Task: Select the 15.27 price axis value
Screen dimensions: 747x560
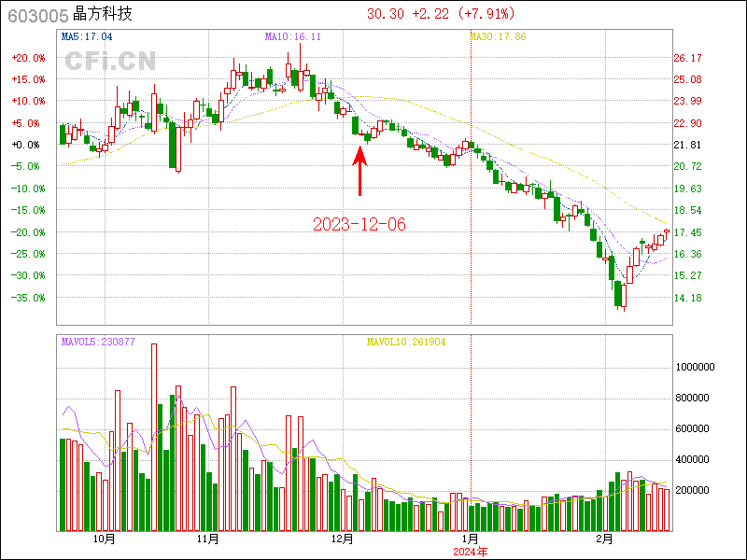Action: pyautogui.click(x=687, y=275)
